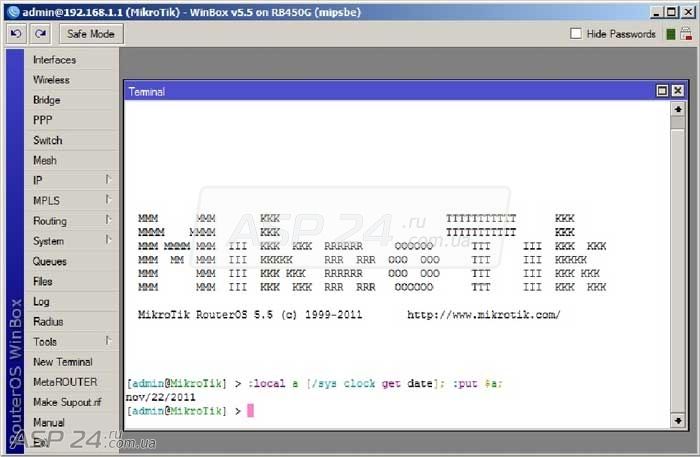Click the Redo arrow button
Viewport: 700px width, 457px height.
(40, 34)
